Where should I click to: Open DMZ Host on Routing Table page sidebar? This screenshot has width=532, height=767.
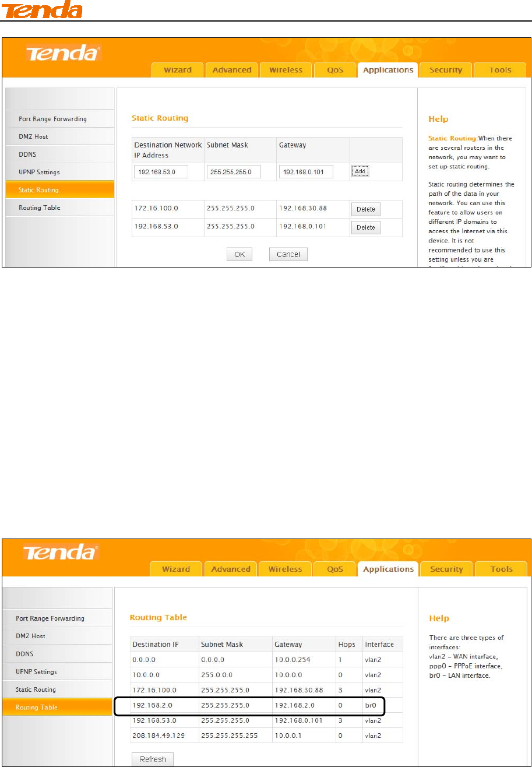(57, 636)
